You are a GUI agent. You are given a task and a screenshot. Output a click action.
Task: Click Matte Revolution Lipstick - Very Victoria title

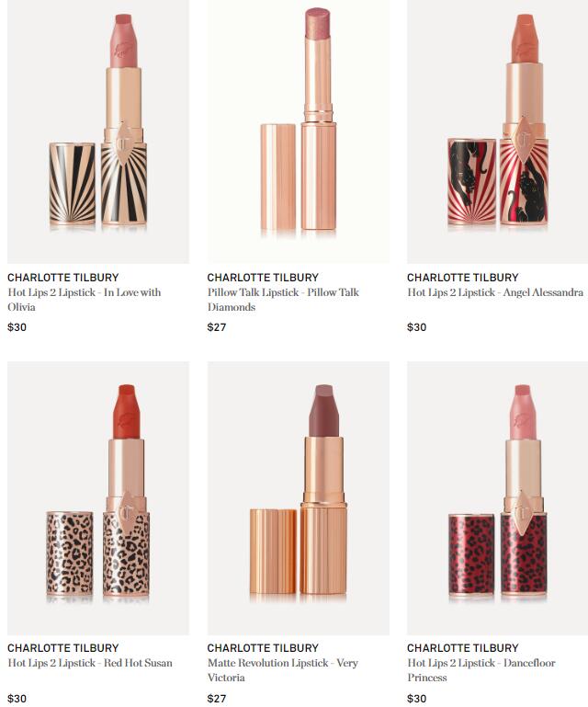pos(283,670)
